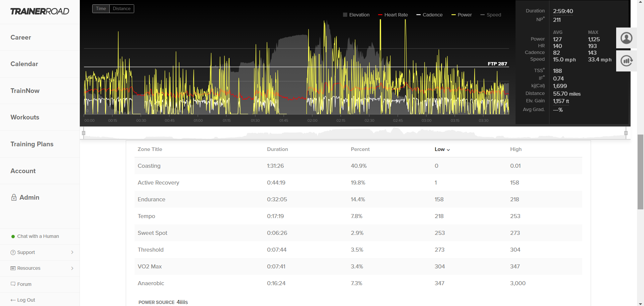Grab left handle of ride range slider
The image size is (644, 306).
pyautogui.click(x=84, y=133)
